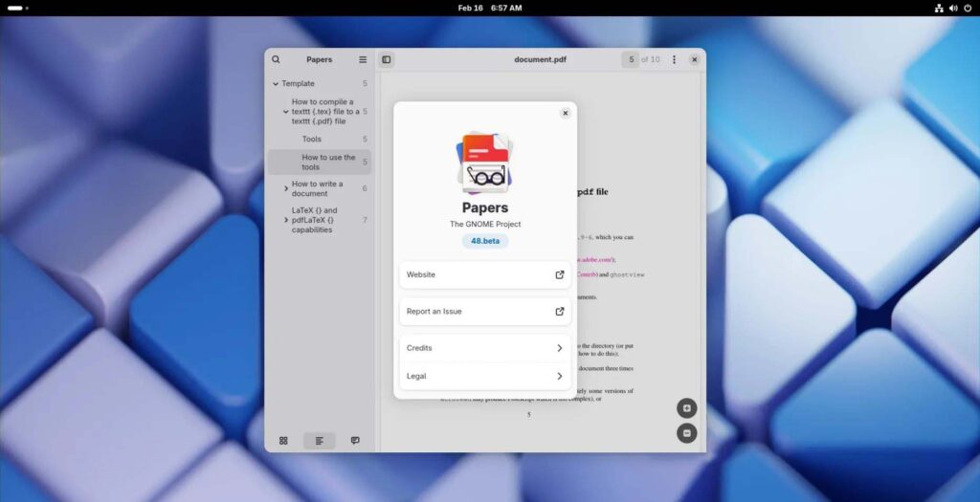Click the Papers app logo image
This screenshot has height=502, width=980.
pyautogui.click(x=485, y=164)
